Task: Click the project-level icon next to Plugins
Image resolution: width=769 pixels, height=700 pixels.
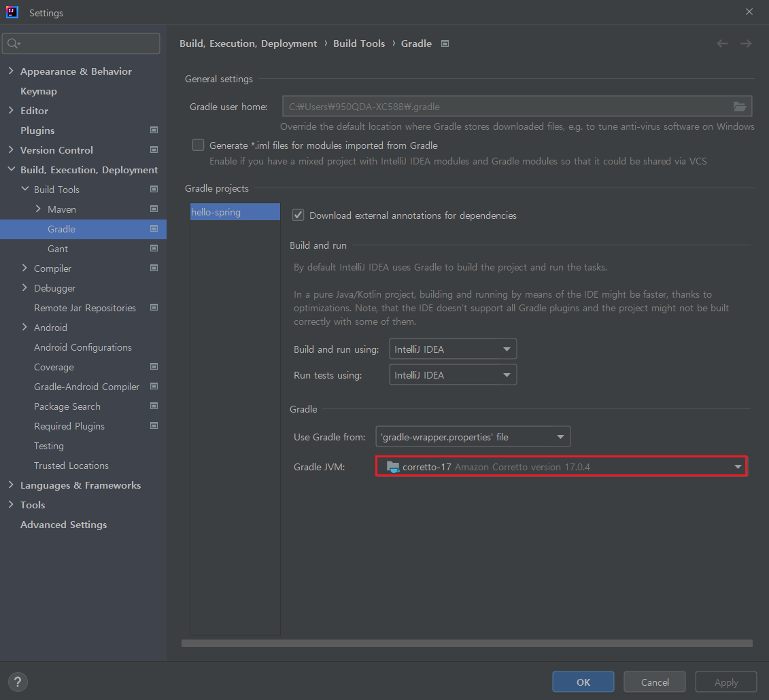Action: (154, 130)
